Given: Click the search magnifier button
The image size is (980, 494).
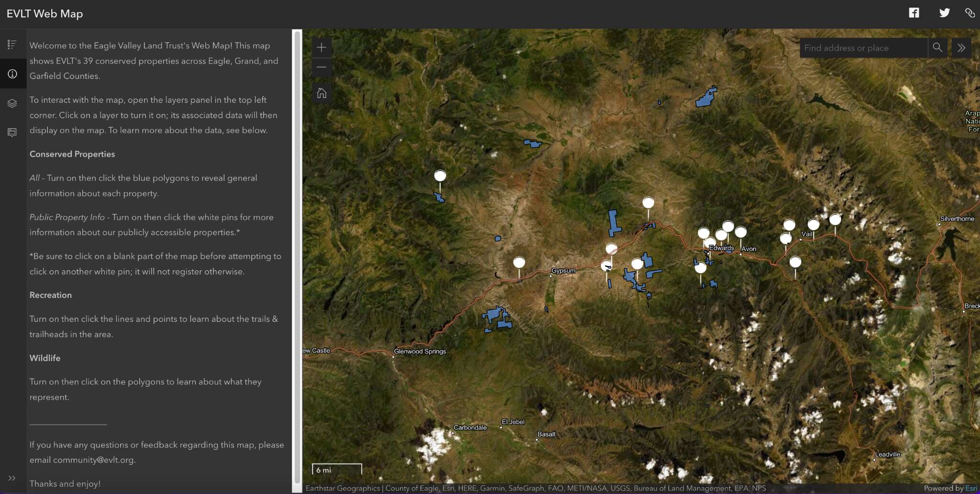Looking at the screenshot, I should tap(937, 48).
